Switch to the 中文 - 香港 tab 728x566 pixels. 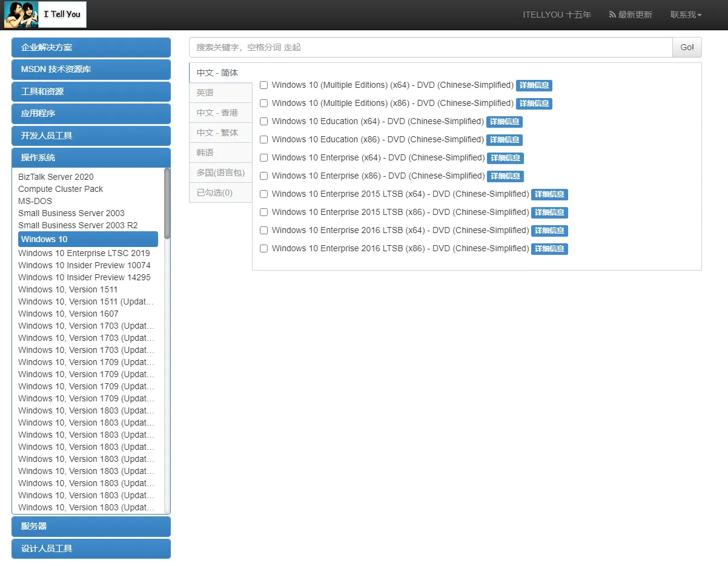[220, 113]
